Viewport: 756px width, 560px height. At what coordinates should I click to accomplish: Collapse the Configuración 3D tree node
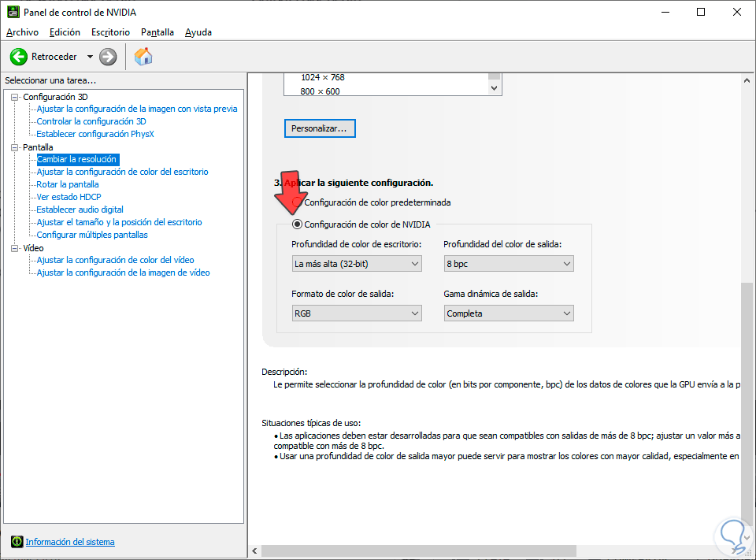[x=14, y=97]
